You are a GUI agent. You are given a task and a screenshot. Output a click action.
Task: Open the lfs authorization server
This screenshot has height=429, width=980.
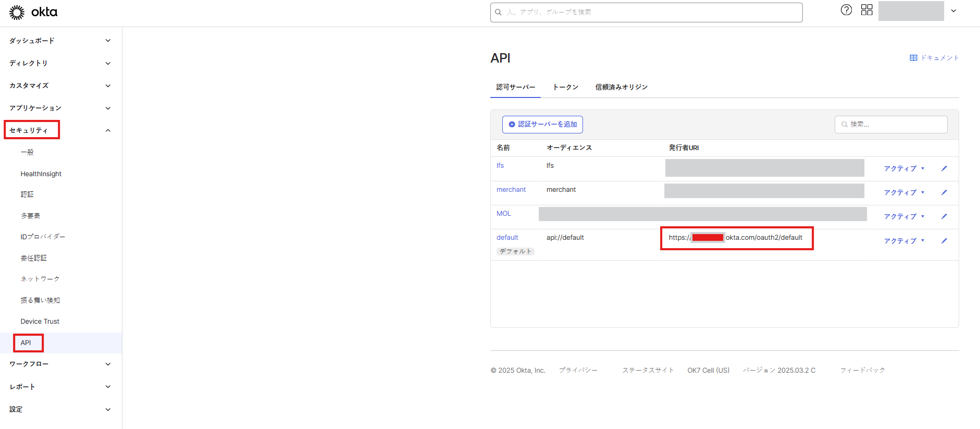point(500,165)
